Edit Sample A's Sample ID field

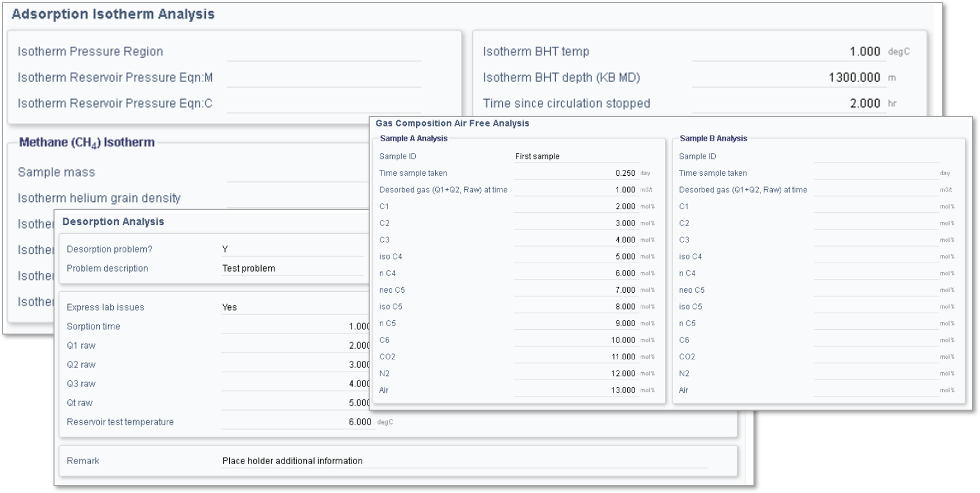[x=576, y=156]
